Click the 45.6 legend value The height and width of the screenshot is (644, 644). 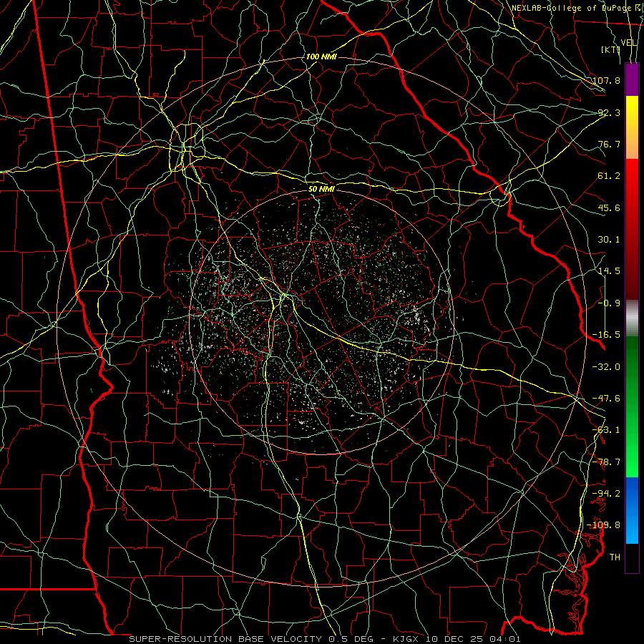(x=609, y=208)
